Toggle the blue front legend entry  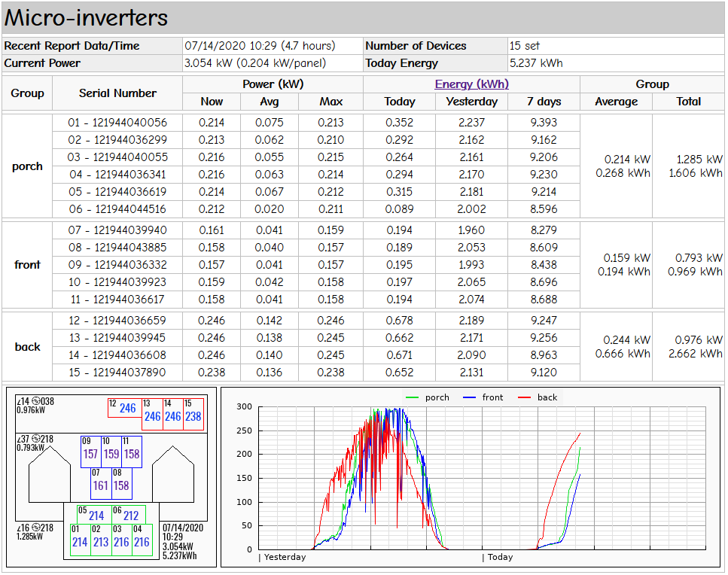coord(483,397)
